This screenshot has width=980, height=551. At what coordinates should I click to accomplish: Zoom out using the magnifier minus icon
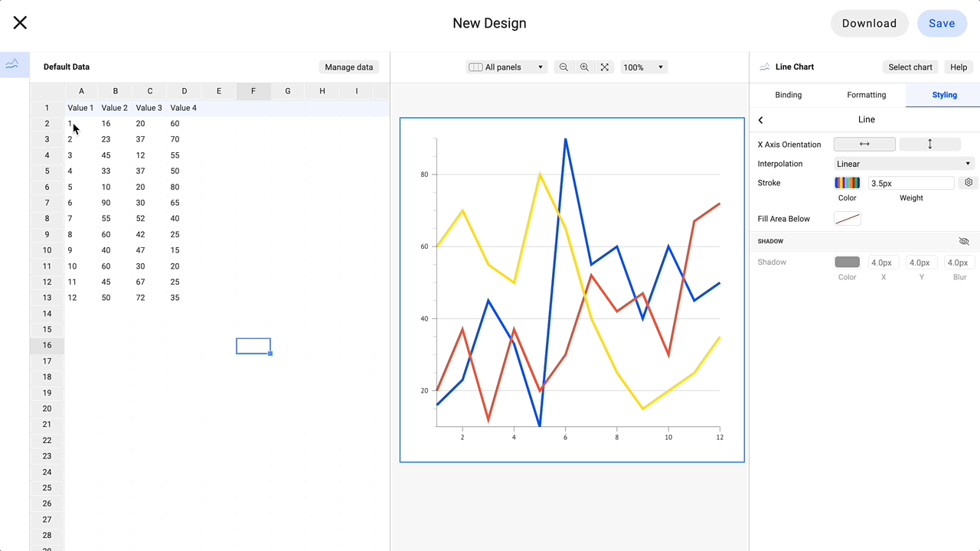click(564, 67)
